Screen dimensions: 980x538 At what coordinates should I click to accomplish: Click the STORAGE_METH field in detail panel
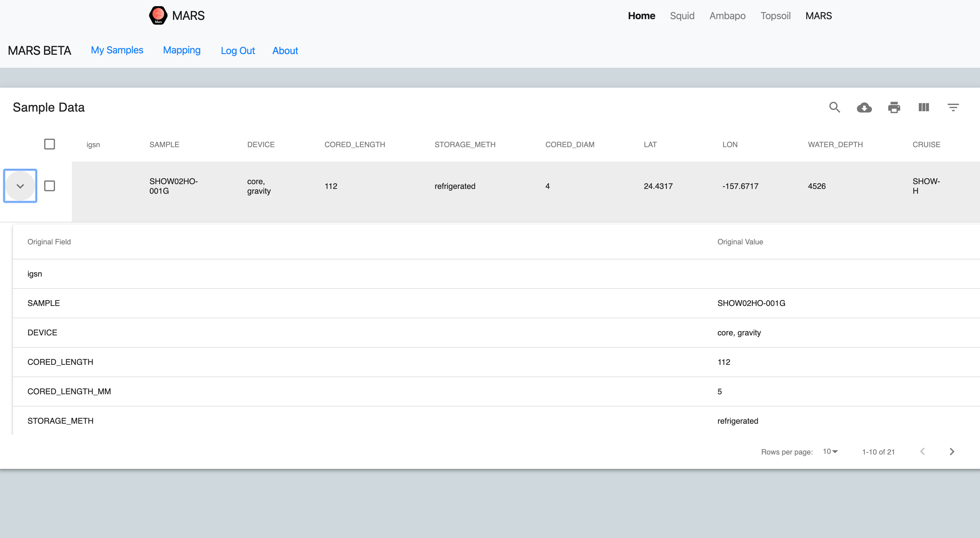[60, 421]
